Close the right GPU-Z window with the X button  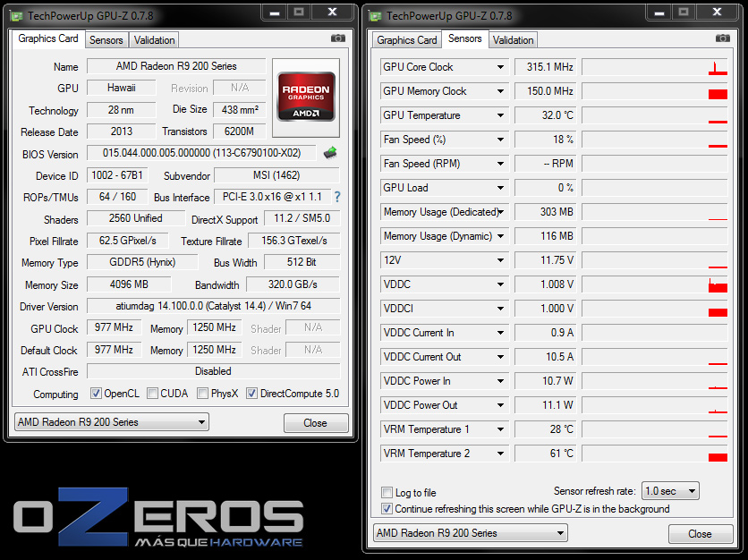click(x=717, y=13)
